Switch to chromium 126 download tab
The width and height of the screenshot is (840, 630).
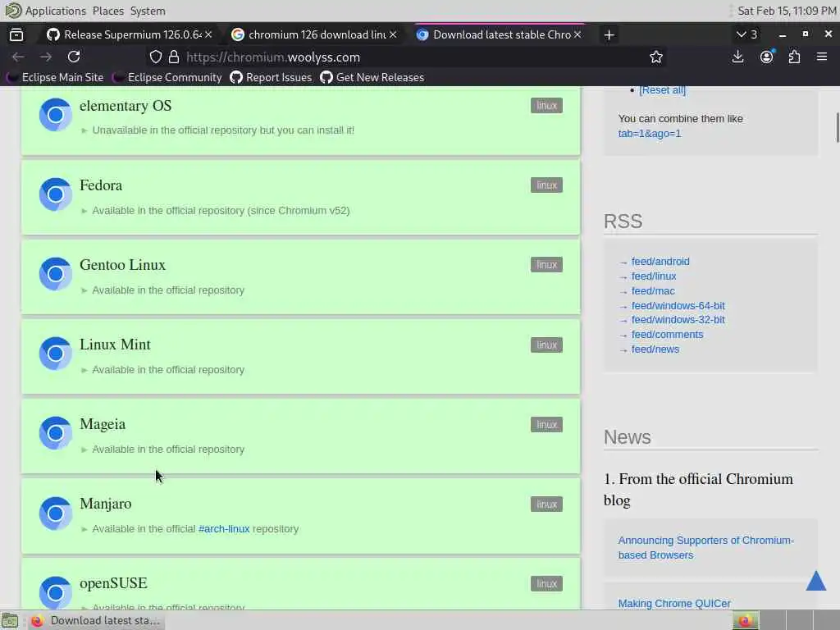click(313, 34)
